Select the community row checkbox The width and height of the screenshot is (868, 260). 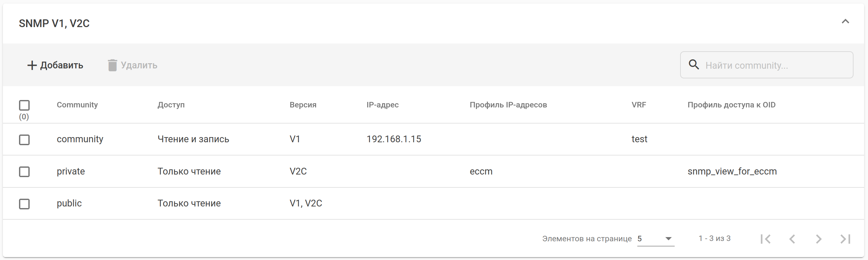click(24, 140)
